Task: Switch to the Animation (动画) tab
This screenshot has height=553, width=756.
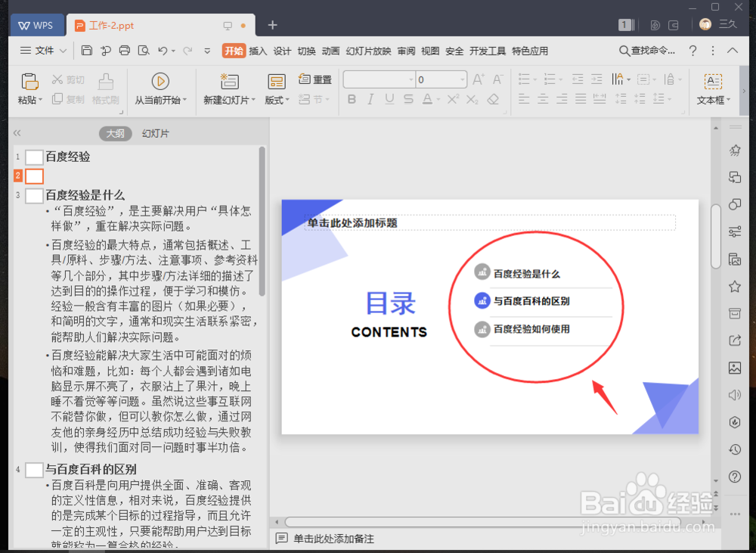Action: 330,51
